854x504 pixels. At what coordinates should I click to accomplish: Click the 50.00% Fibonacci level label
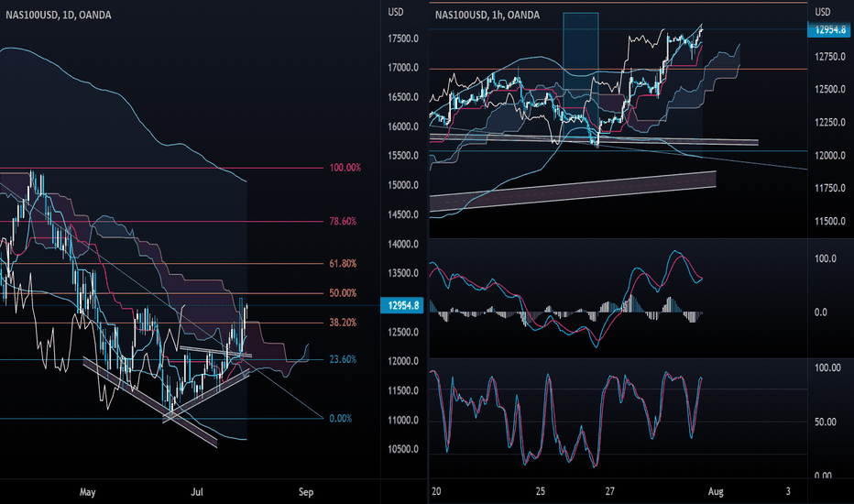(343, 293)
